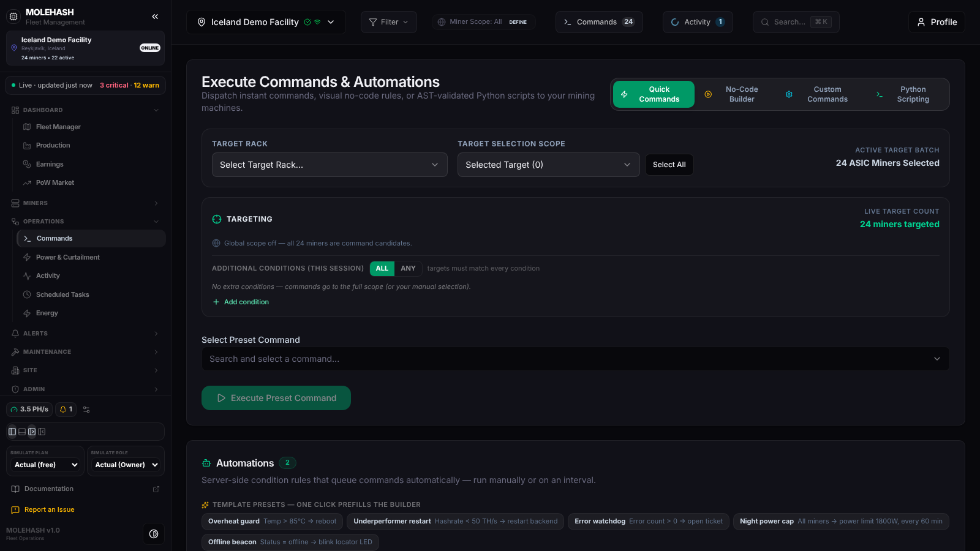The width and height of the screenshot is (980, 551).
Task: Click the MOLEHASH logo icon
Action: click(x=13, y=17)
